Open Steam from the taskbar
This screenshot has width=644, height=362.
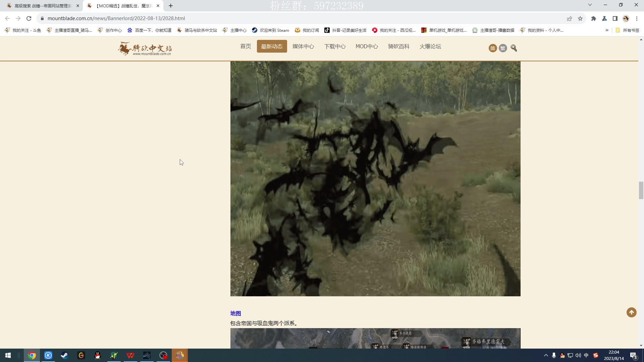(x=64, y=355)
